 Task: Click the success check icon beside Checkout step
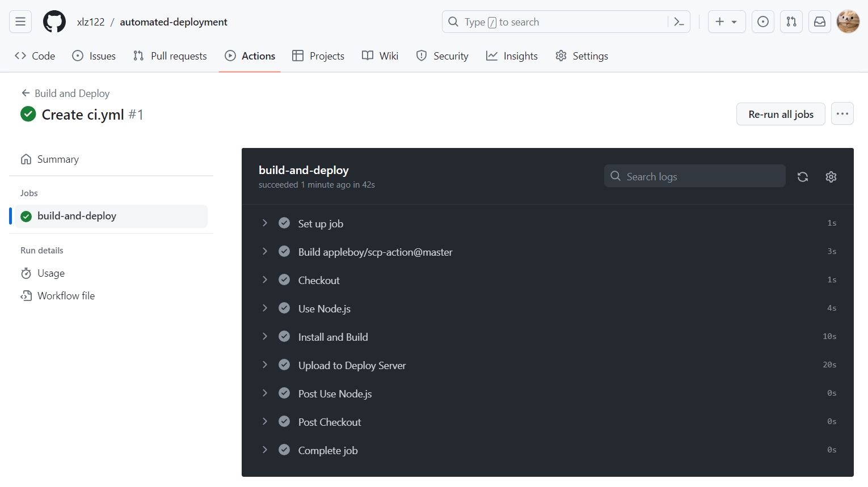(x=284, y=280)
